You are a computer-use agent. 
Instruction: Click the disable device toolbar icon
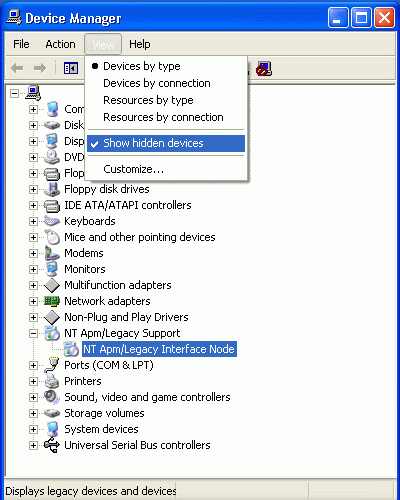pos(264,69)
